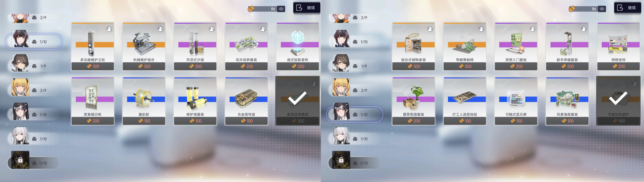Viewport: 644px width, 182px height.
Task: Select the 露营氛围套装 item card
Action: [x=413, y=101]
